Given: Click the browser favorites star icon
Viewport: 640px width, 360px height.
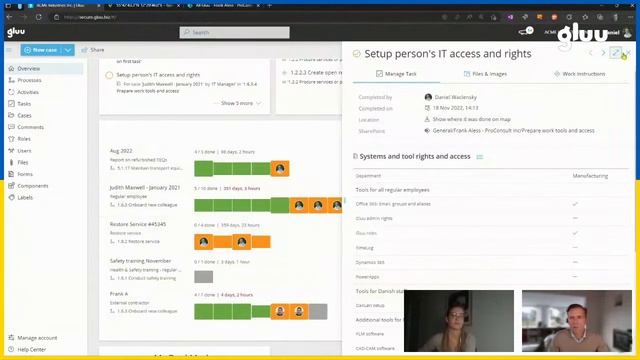Looking at the screenshot, I should [x=585, y=17].
